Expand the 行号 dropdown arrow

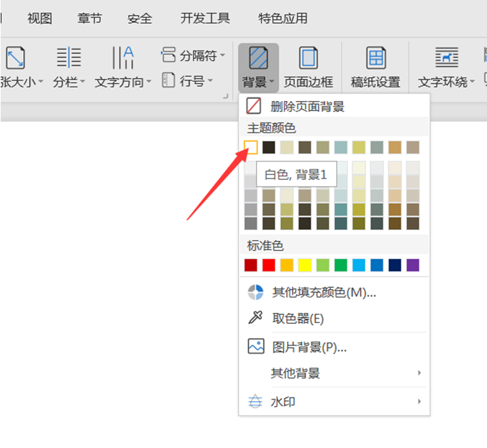pyautogui.click(x=210, y=80)
